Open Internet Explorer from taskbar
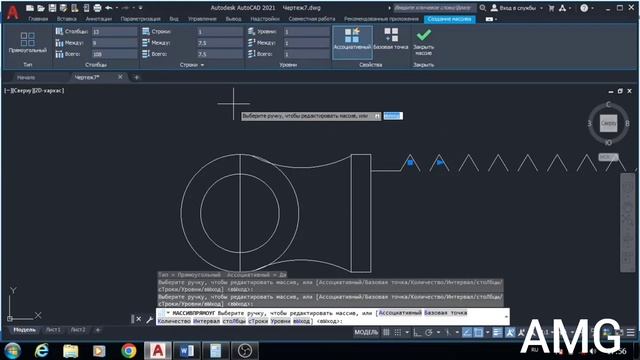Image resolution: width=640 pixels, height=360 pixels. click(x=42, y=351)
